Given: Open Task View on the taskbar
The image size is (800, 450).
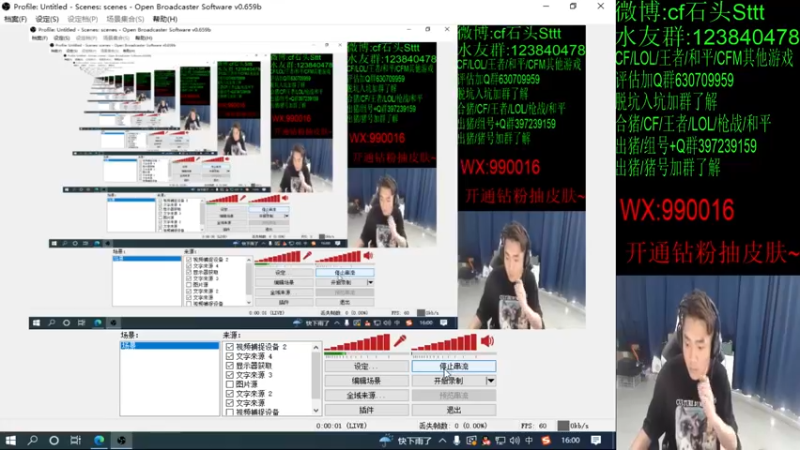Looking at the screenshot, I should pyautogui.click(x=76, y=440).
